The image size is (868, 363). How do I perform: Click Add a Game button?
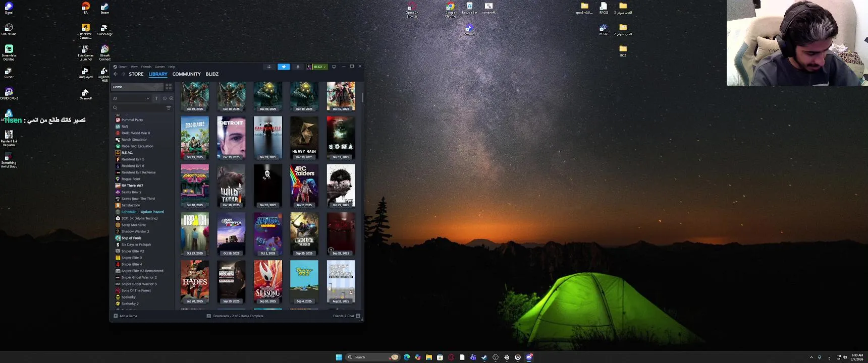click(x=125, y=316)
